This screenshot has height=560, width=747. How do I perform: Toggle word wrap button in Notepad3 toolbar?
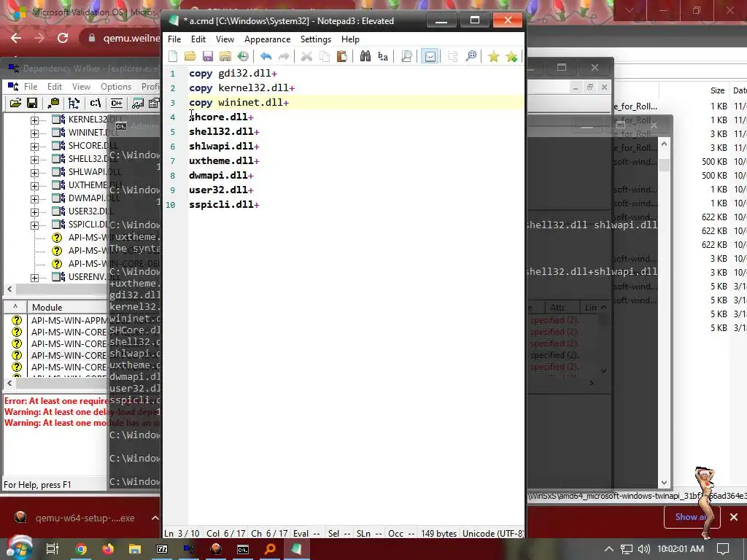click(430, 57)
